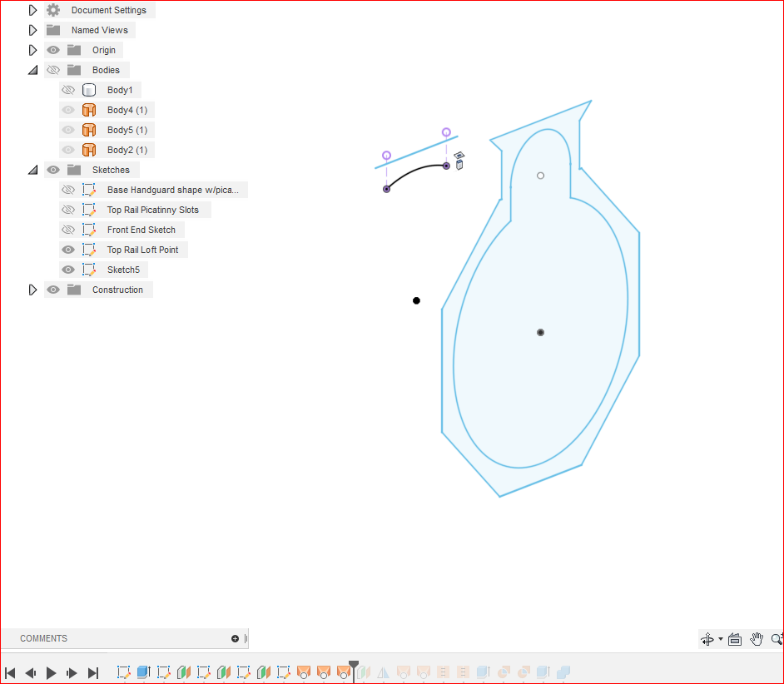Hide the Top Rail Loft Point sketch

67,249
